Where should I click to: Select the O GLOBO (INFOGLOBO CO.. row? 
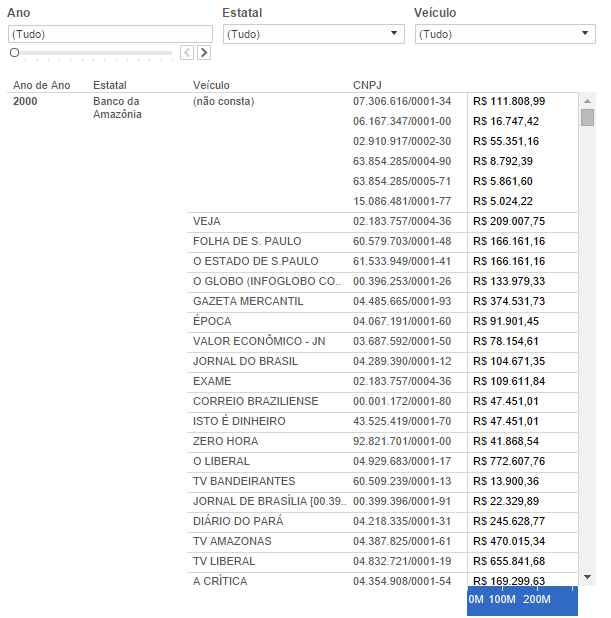coord(267,281)
